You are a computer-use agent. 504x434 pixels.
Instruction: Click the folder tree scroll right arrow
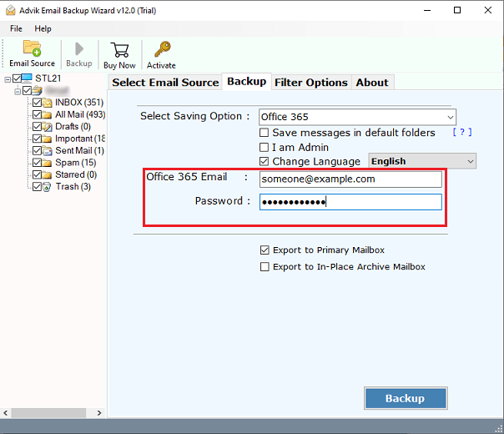click(x=99, y=413)
